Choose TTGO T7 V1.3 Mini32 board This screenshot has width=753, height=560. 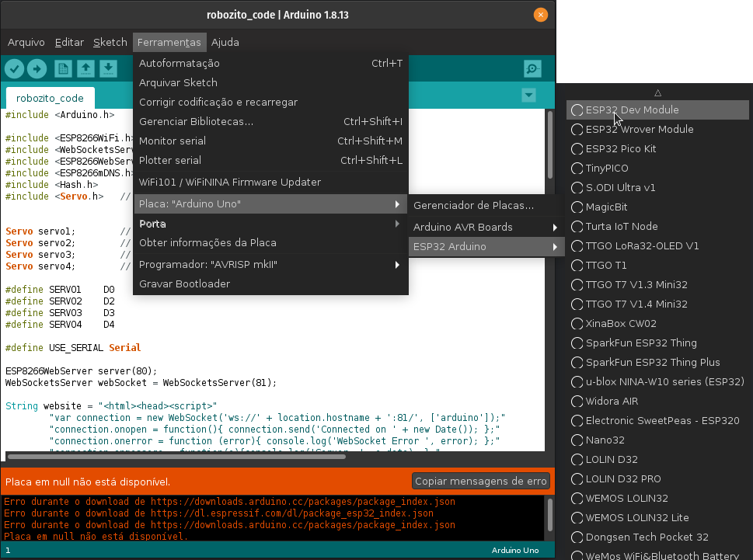click(x=657, y=285)
